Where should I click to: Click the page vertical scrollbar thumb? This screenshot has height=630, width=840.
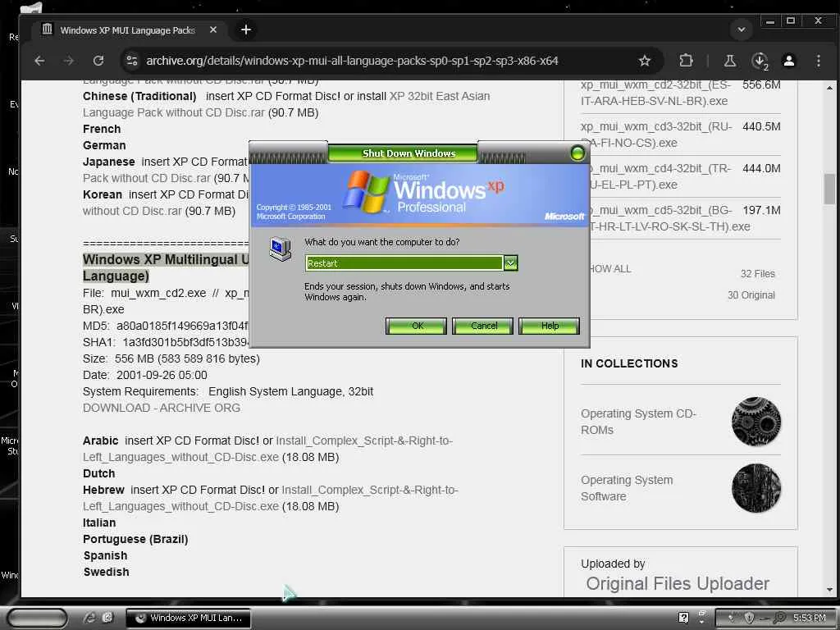[829, 189]
